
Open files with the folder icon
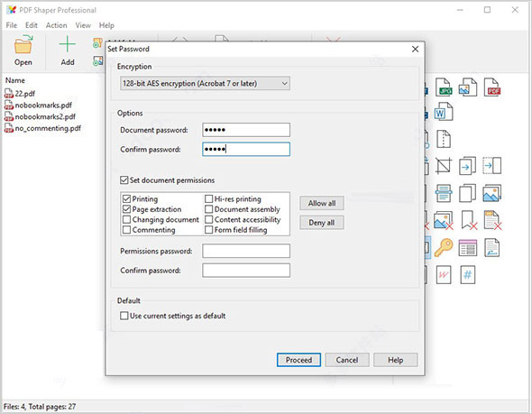23,51
